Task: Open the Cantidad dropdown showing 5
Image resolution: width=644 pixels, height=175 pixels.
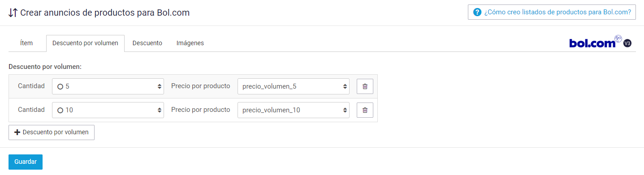Action: (108, 86)
